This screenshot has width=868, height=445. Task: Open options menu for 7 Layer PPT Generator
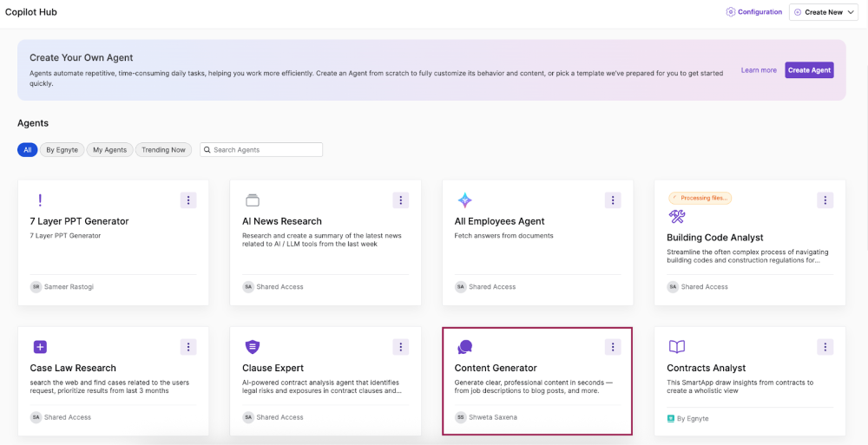pyautogui.click(x=188, y=200)
